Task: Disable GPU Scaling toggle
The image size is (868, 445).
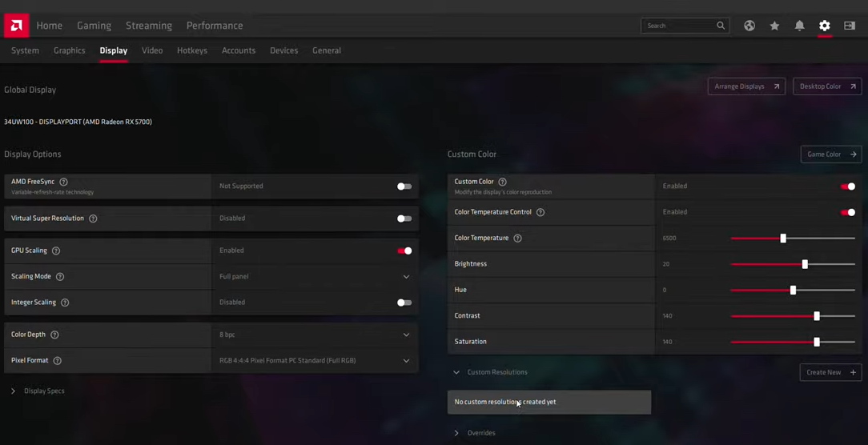Action: point(404,251)
